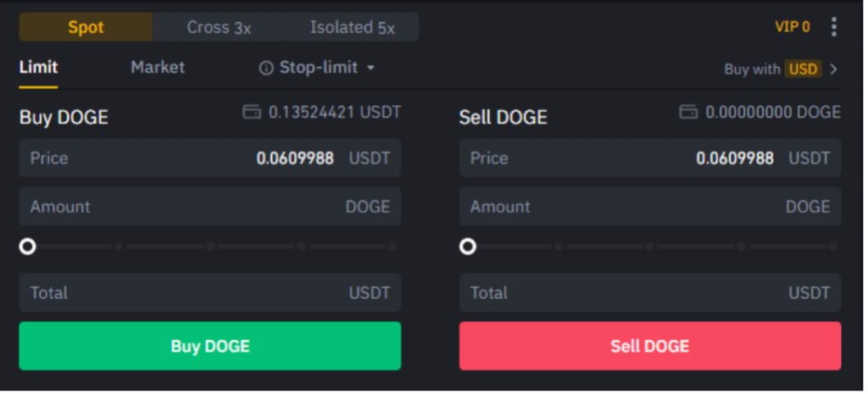Click the Buy Amount DOGE input field
This screenshot has height=394, width=868.
tap(210, 207)
